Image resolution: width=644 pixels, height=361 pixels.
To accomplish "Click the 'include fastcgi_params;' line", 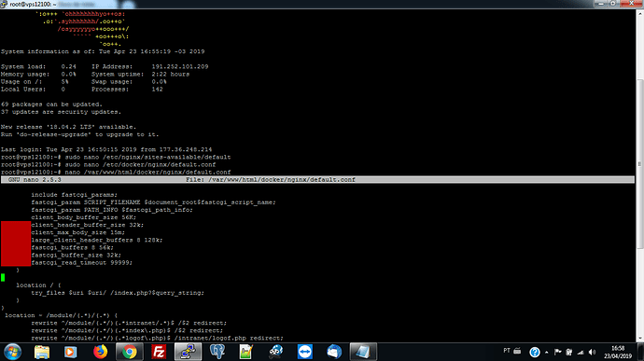I will (x=75, y=195).
